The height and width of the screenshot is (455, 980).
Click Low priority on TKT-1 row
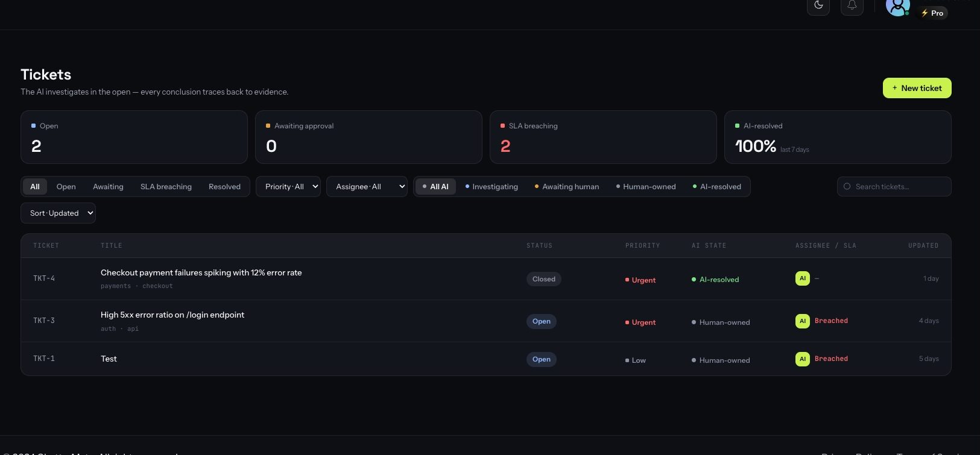tap(636, 360)
